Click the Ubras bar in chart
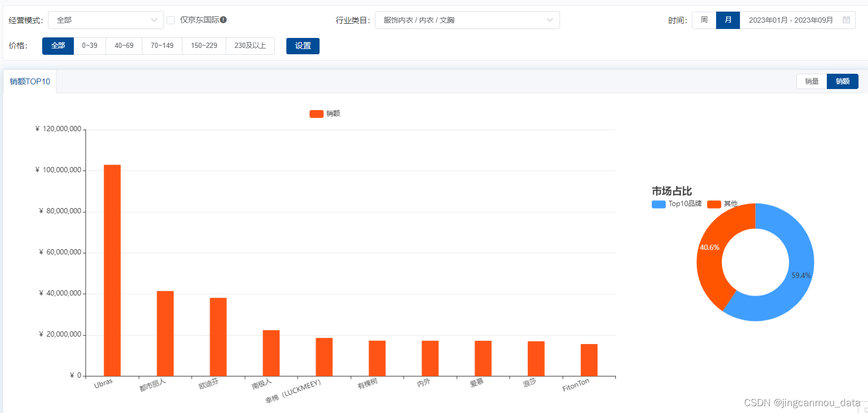Screen dimensions: 868x413 pyautogui.click(x=112, y=270)
